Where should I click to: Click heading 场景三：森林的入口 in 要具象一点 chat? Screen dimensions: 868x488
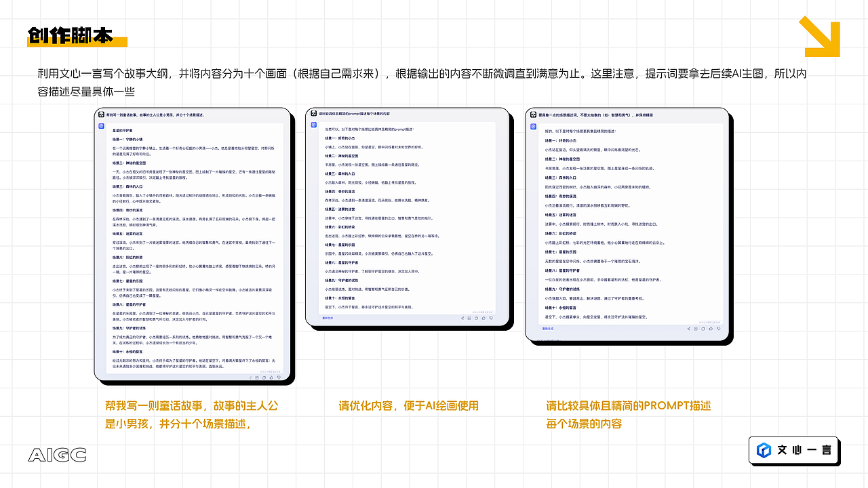point(560,178)
